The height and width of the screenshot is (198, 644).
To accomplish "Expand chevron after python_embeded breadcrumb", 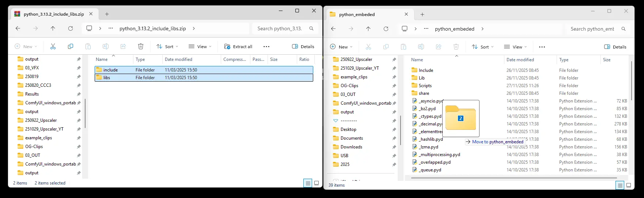I will (x=482, y=29).
